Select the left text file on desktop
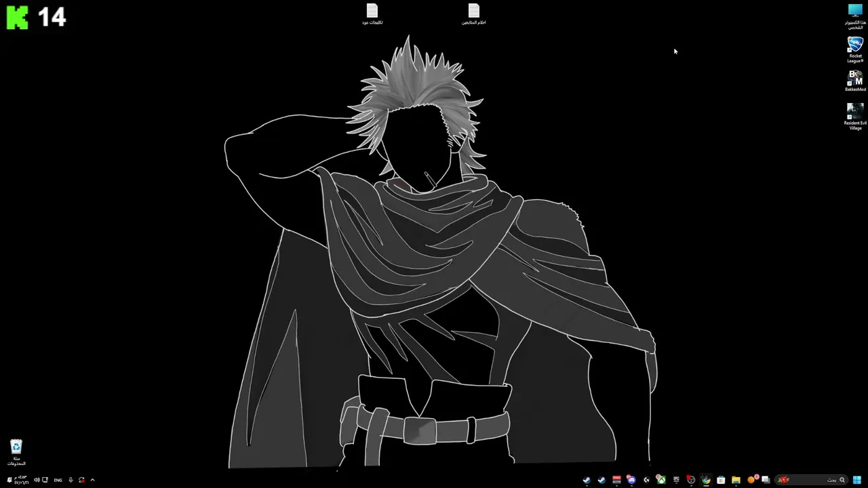 click(372, 14)
